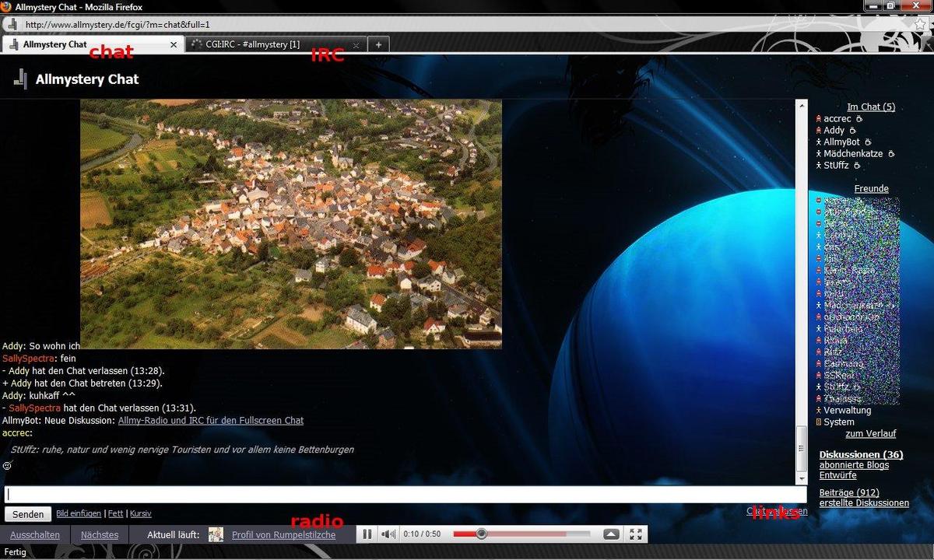Open the Im Chat (5) header link
This screenshot has height=560, width=934.
point(871,107)
